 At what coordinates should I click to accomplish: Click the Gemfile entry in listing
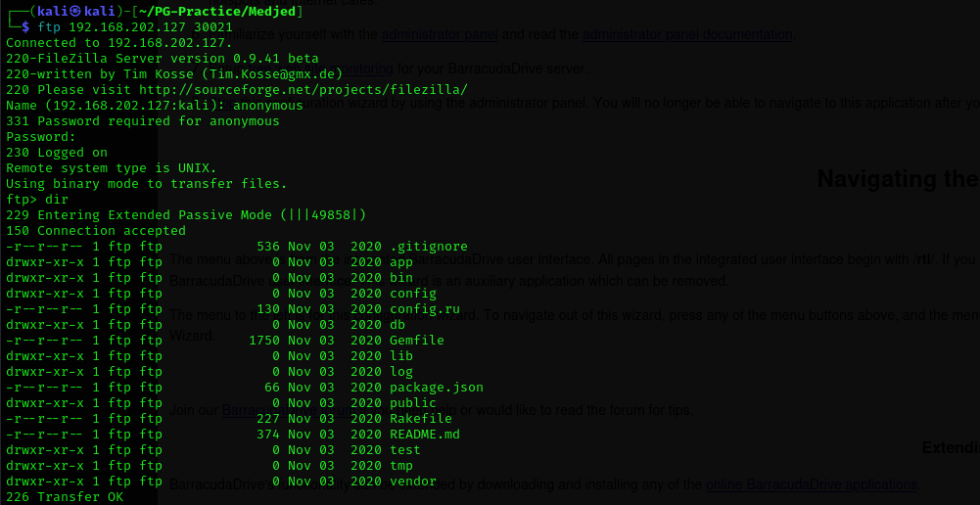[x=417, y=341]
